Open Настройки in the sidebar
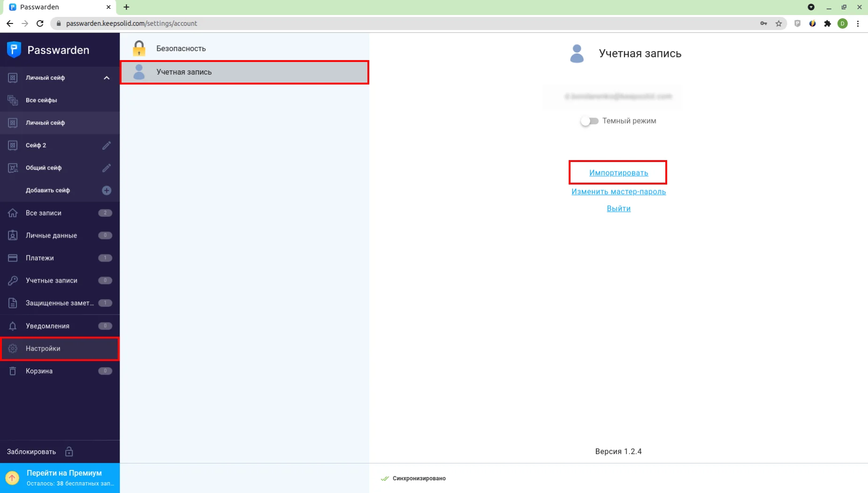Image resolution: width=868 pixels, height=493 pixels. tap(43, 348)
